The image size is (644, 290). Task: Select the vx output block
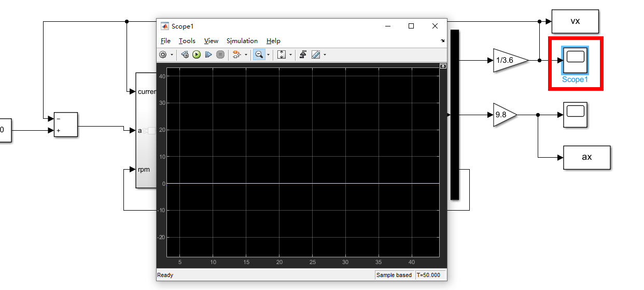pos(575,21)
